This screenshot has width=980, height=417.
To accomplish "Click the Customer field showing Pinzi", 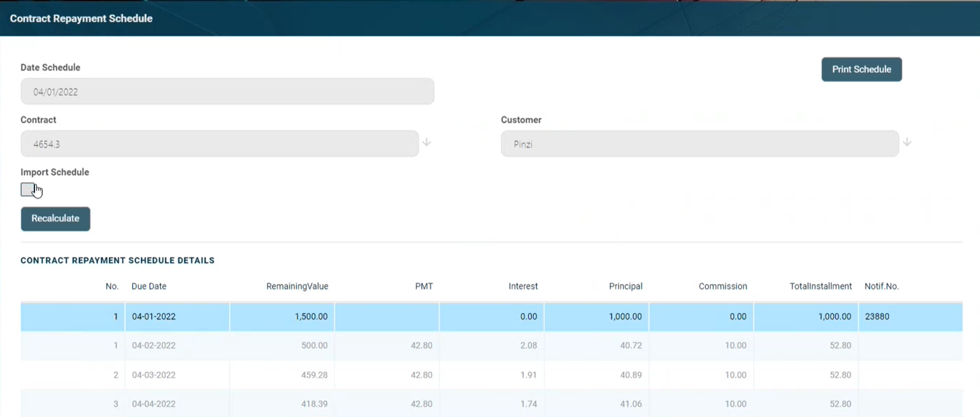I will [x=699, y=144].
